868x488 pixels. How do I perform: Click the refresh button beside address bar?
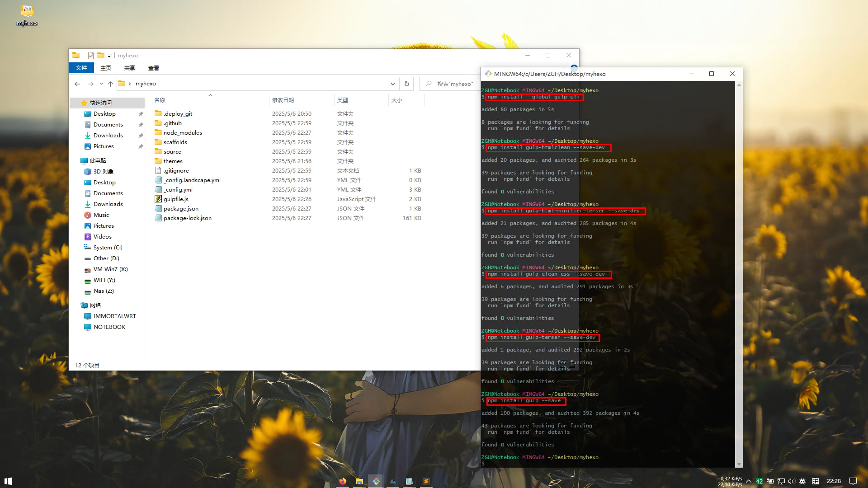[406, 84]
